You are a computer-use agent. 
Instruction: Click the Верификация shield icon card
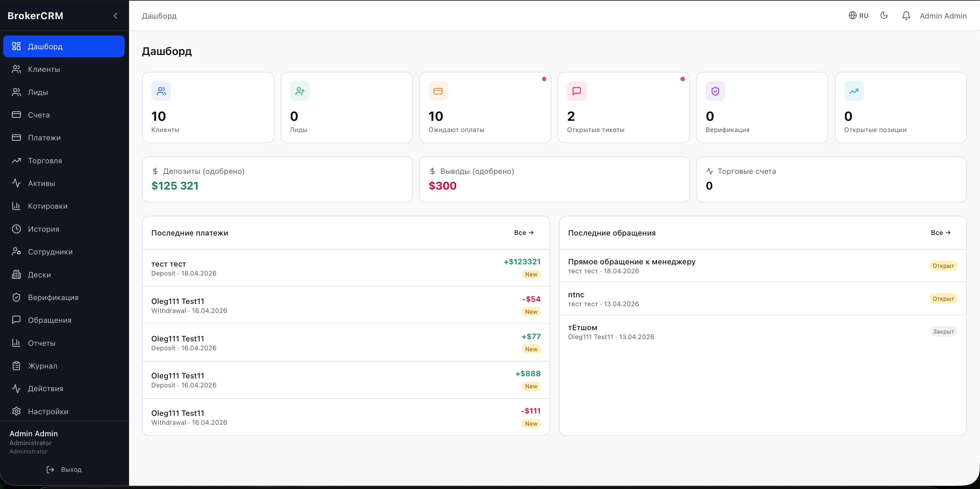point(715,91)
